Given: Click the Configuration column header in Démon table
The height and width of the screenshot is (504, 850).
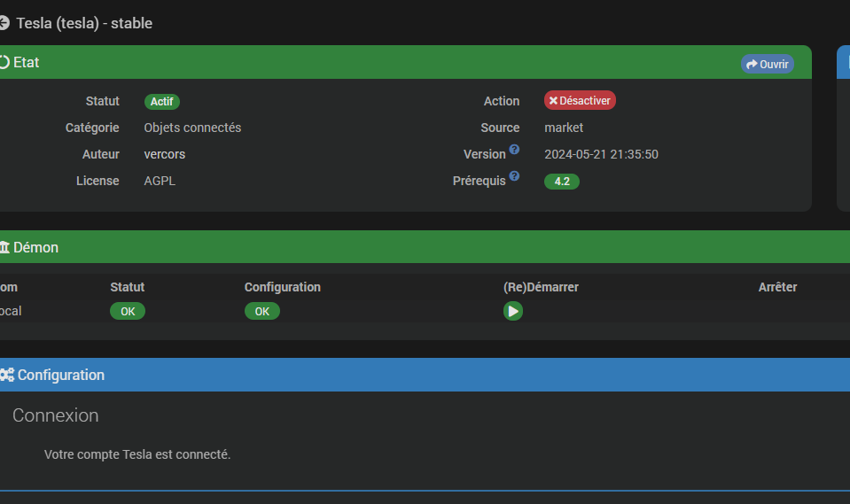Looking at the screenshot, I should [x=283, y=287].
